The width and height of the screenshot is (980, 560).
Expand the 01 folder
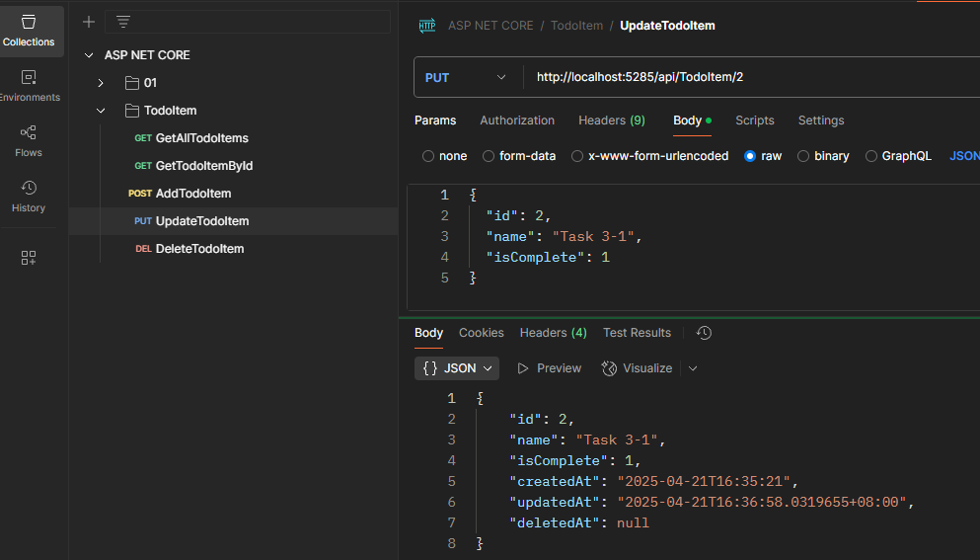coord(101,83)
